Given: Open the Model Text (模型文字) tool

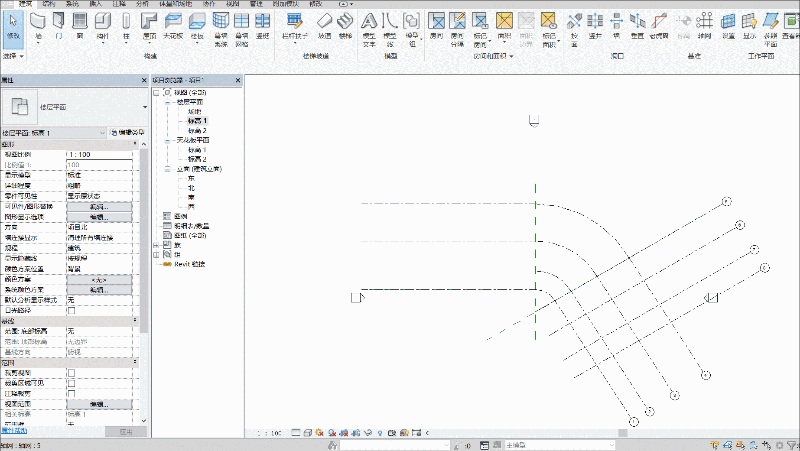Looking at the screenshot, I should pos(369,30).
